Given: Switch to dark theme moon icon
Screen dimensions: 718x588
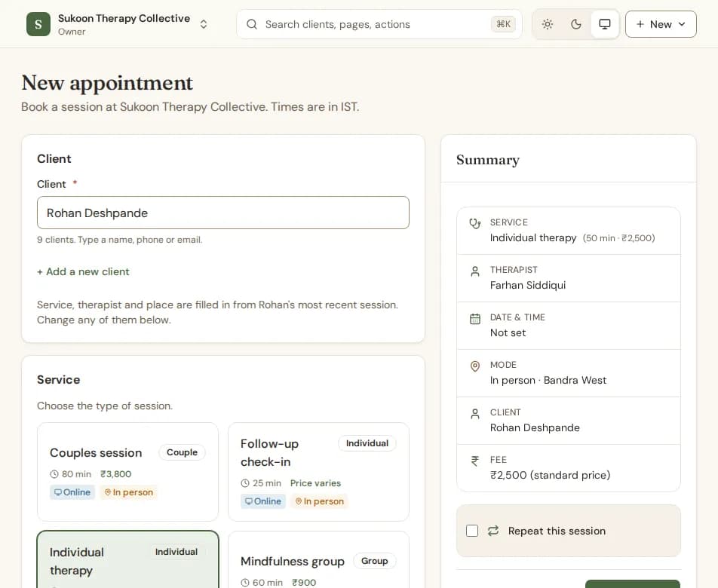Looking at the screenshot, I should (x=576, y=24).
